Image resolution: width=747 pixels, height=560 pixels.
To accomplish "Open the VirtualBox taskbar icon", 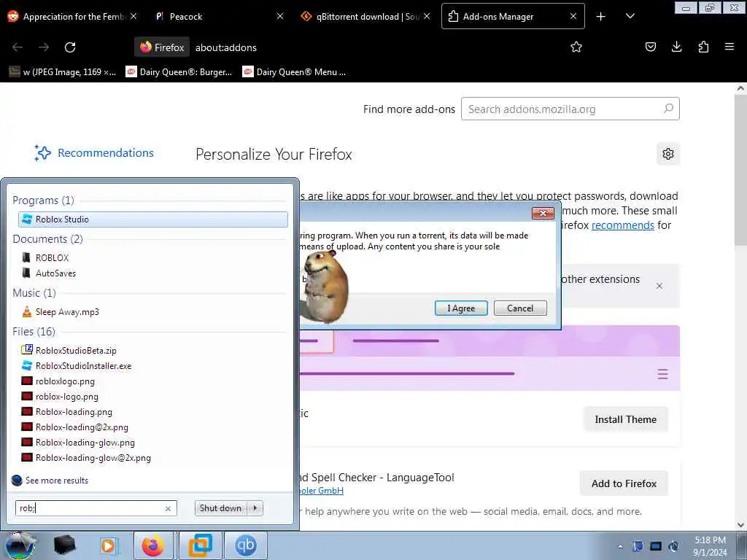I will [x=200, y=545].
